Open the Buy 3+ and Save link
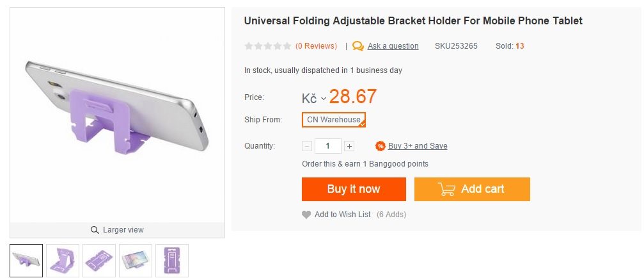The width and height of the screenshot is (644, 278). [418, 146]
